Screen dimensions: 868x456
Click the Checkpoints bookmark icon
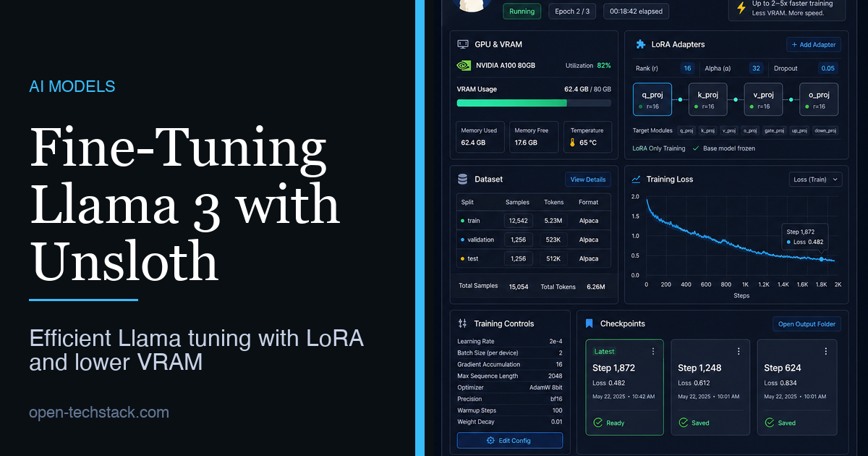589,324
